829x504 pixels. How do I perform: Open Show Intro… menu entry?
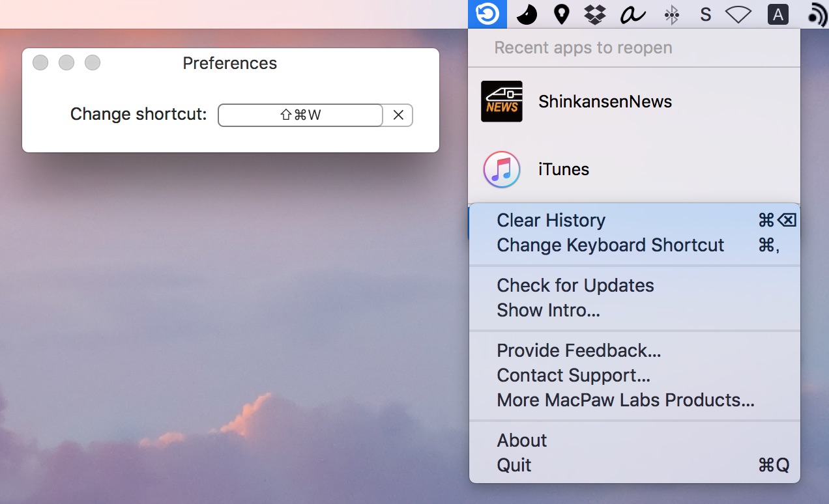coord(634,310)
